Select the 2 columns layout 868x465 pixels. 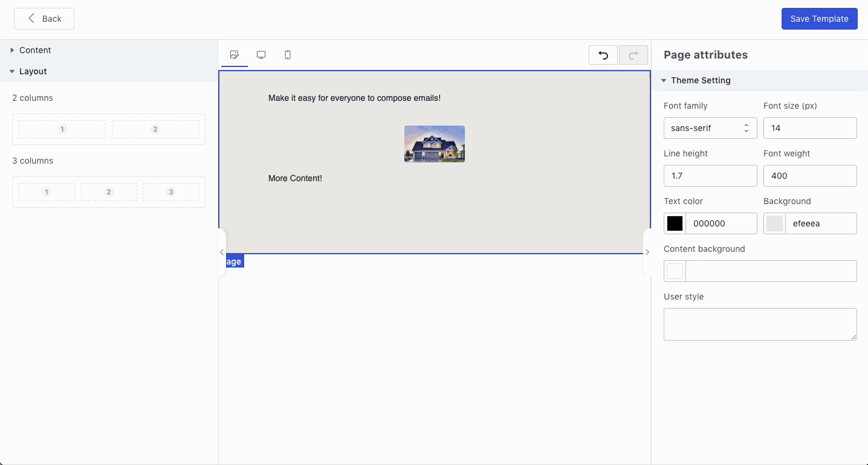point(108,129)
